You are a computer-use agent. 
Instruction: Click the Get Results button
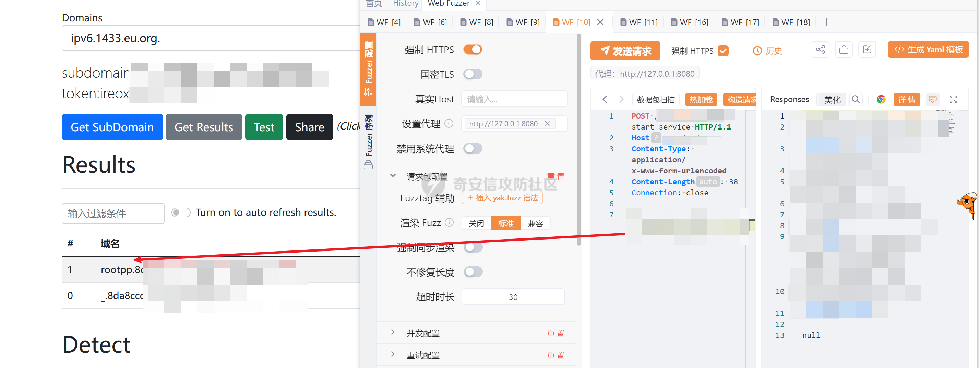coord(204,127)
